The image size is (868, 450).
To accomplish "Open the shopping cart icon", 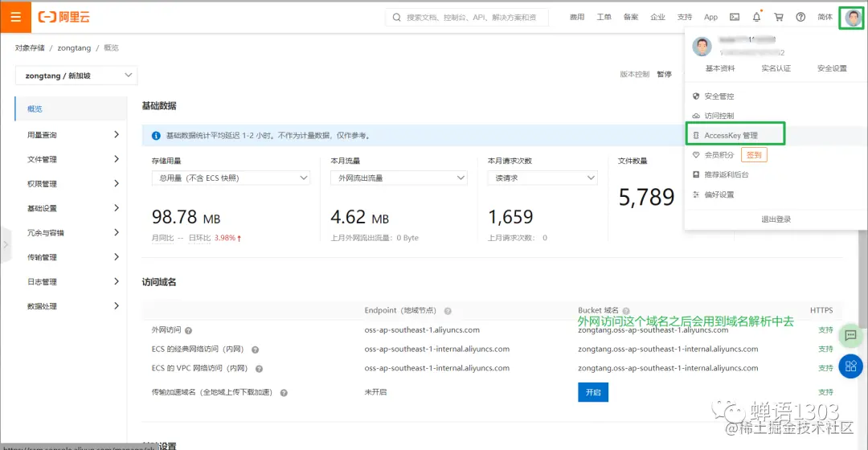I will (779, 17).
